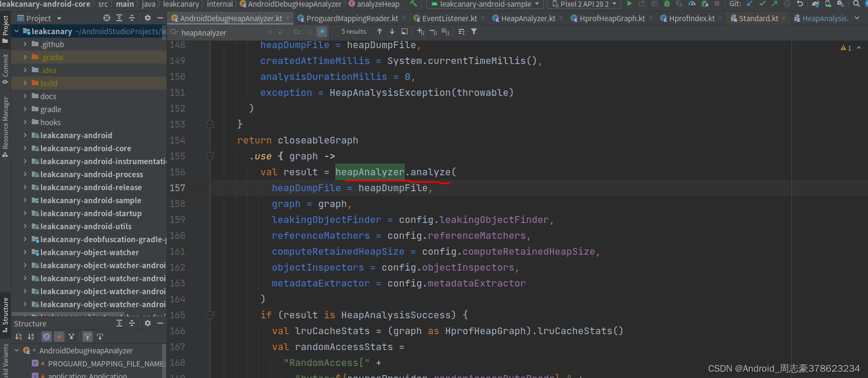Toggle Show Properties in Structure toolbar
Screen dimensions: 868x378
tap(47, 337)
